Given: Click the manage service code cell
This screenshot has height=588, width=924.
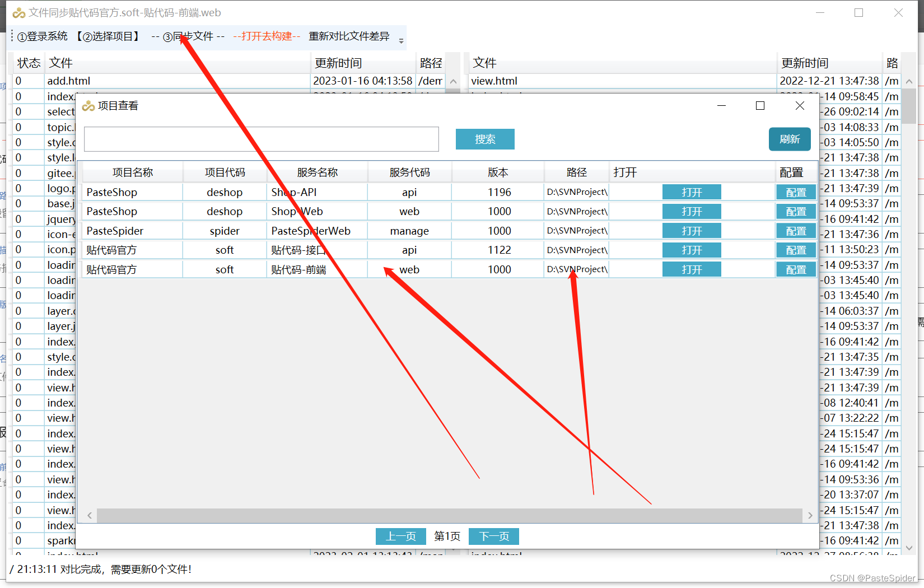Looking at the screenshot, I should (409, 231).
